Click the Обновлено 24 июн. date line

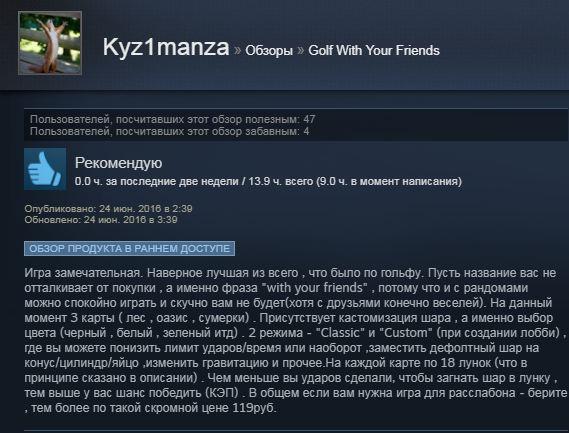tap(101, 220)
